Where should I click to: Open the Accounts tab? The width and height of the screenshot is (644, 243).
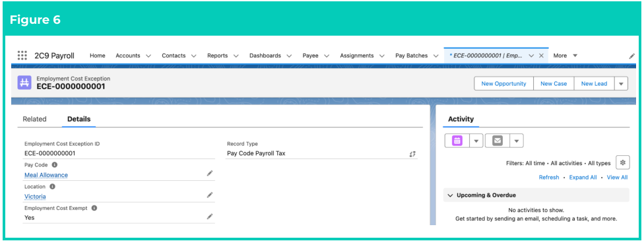[128, 55]
